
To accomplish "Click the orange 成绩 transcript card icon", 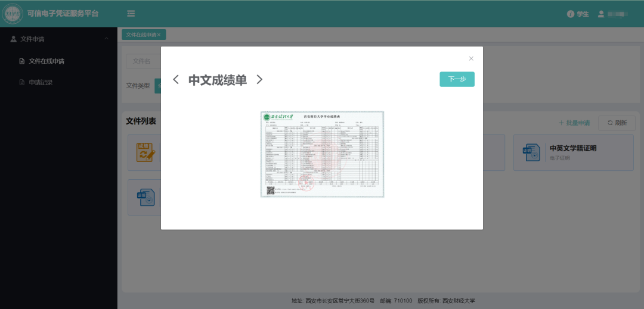I will [x=146, y=152].
